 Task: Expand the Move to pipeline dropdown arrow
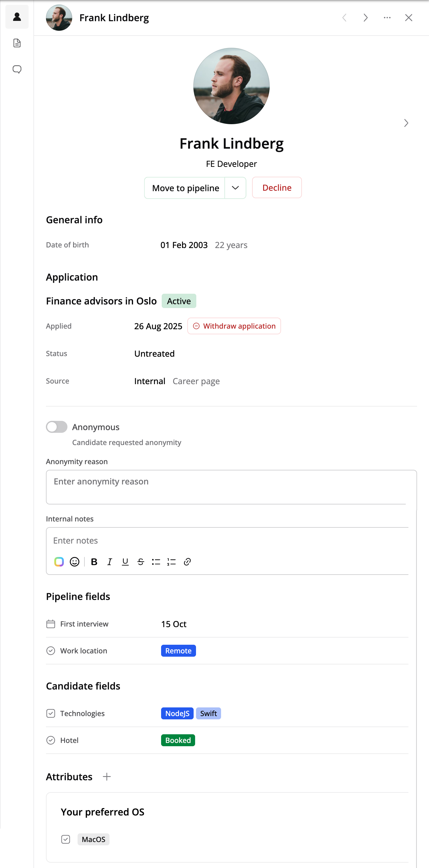tap(235, 188)
